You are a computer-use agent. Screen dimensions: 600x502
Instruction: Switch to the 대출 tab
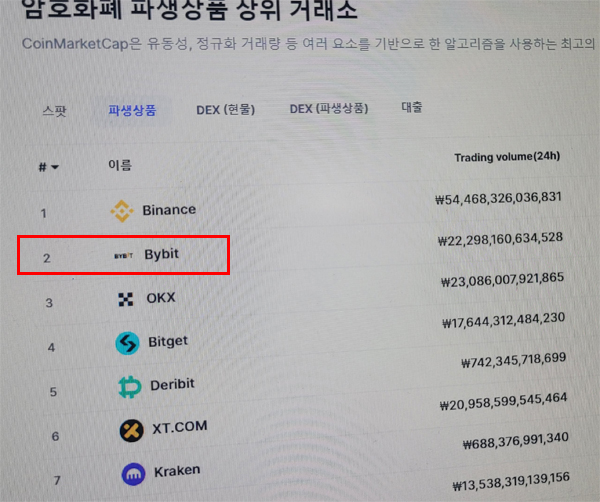point(412,107)
